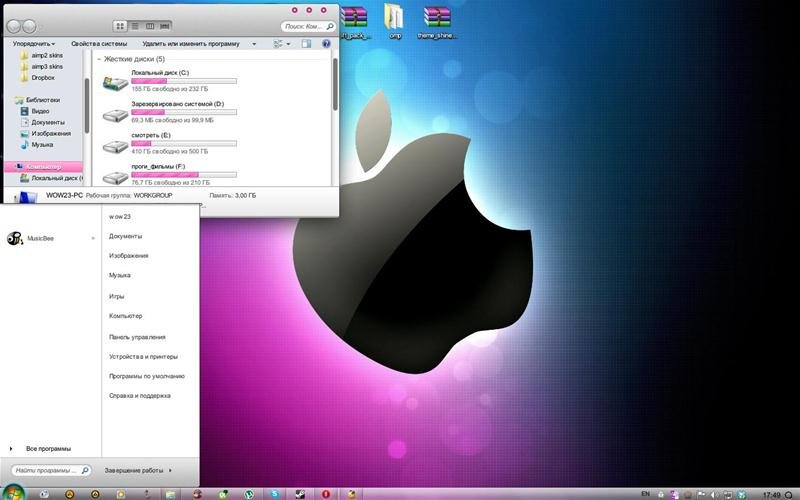Click the смотреть (E:) disk usage bar

[x=184, y=143]
